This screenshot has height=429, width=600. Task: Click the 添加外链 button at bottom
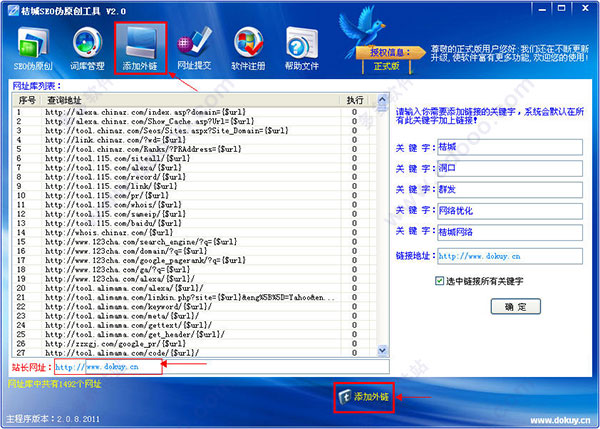(x=364, y=397)
